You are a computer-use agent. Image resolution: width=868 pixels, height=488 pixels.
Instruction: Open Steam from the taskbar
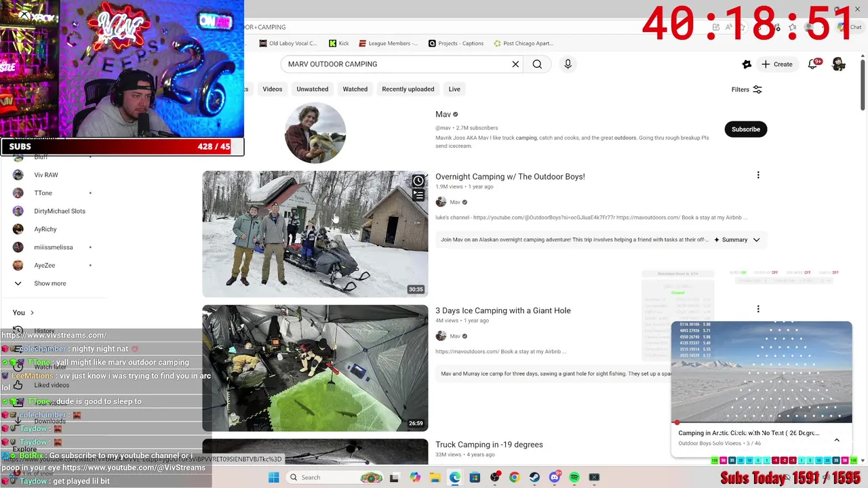[534, 477]
